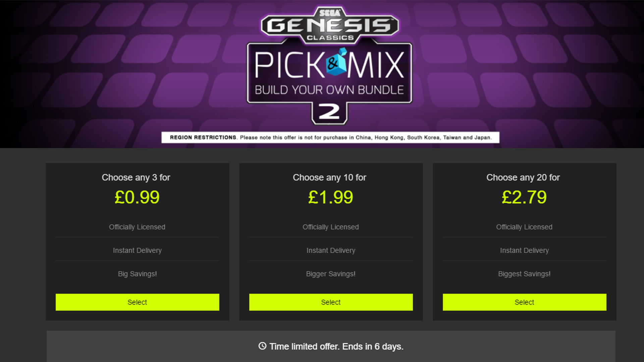Click the Region Restrictions notice
The width and height of the screenshot is (644, 362).
[330, 137]
